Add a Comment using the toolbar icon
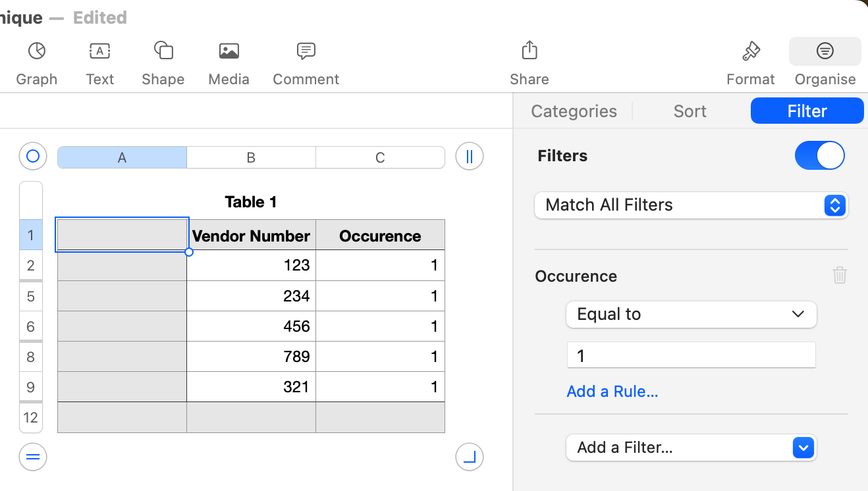 click(306, 51)
